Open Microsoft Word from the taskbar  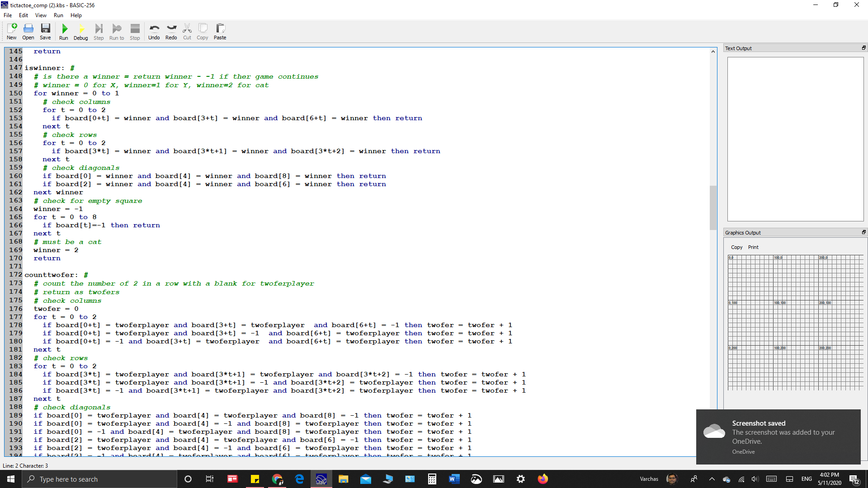454,479
